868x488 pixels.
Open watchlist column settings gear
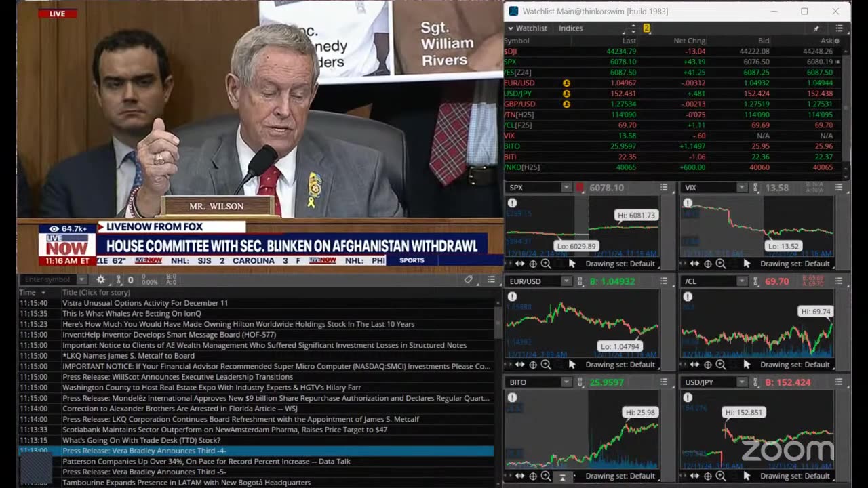coord(837,41)
